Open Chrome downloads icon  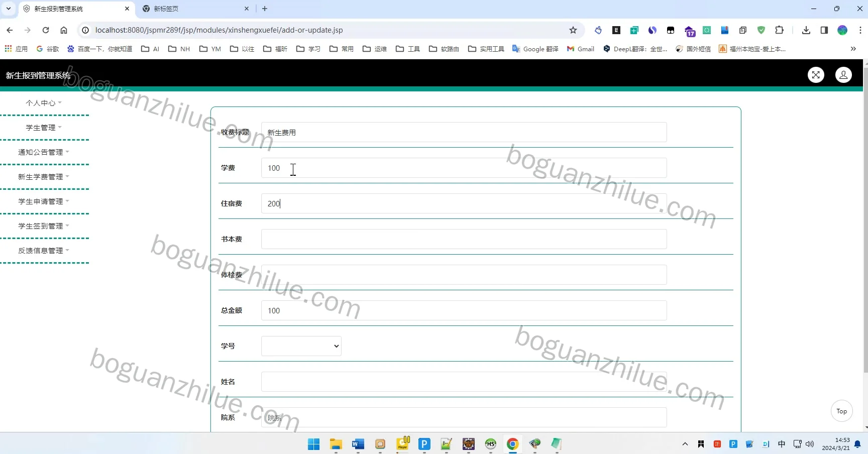pyautogui.click(x=806, y=30)
